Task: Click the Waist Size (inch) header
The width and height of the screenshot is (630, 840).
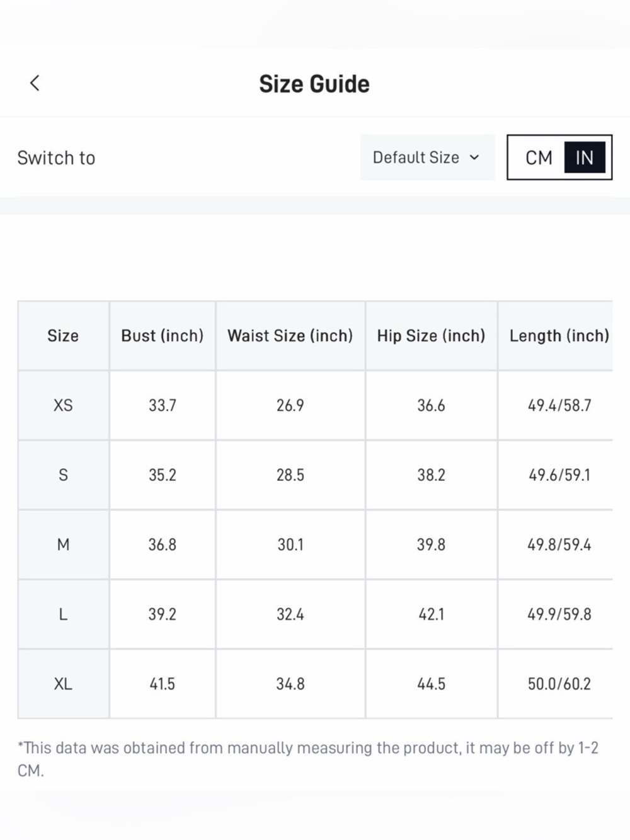Action: [290, 336]
